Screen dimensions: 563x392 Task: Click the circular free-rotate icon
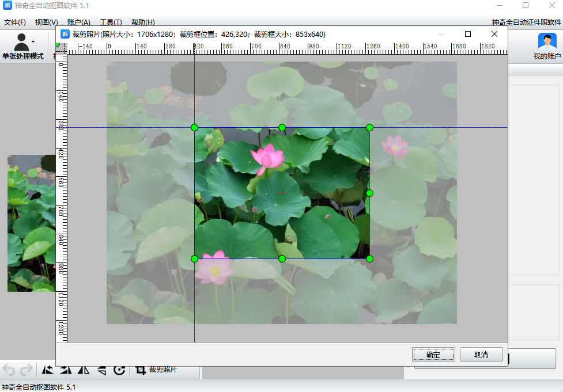(119, 369)
